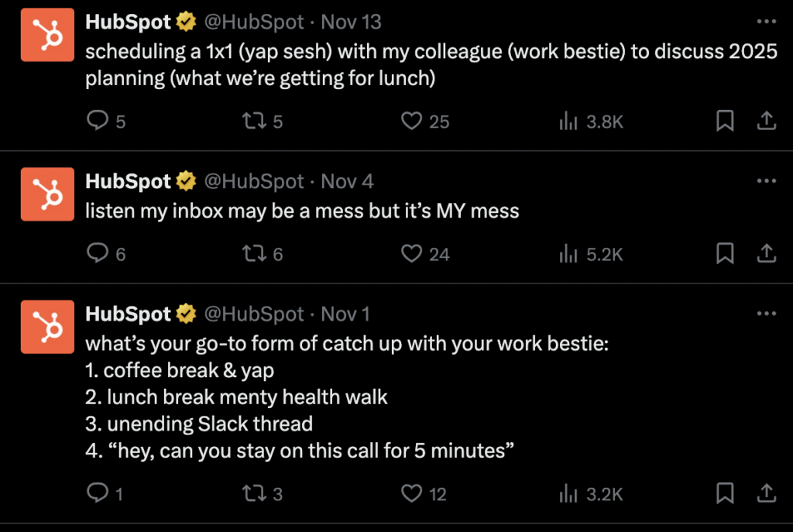Open the @HubSpot handle on Nov 4 tweet

pyautogui.click(x=253, y=181)
